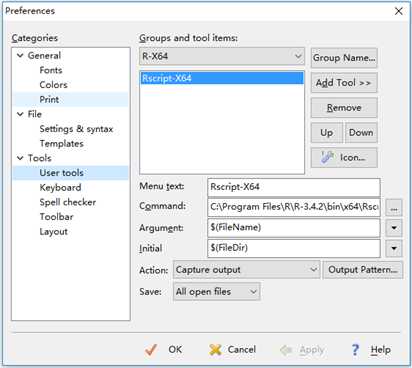The image size is (412, 368).
Task: Open the Argument variable arrow menu
Action: tap(394, 228)
